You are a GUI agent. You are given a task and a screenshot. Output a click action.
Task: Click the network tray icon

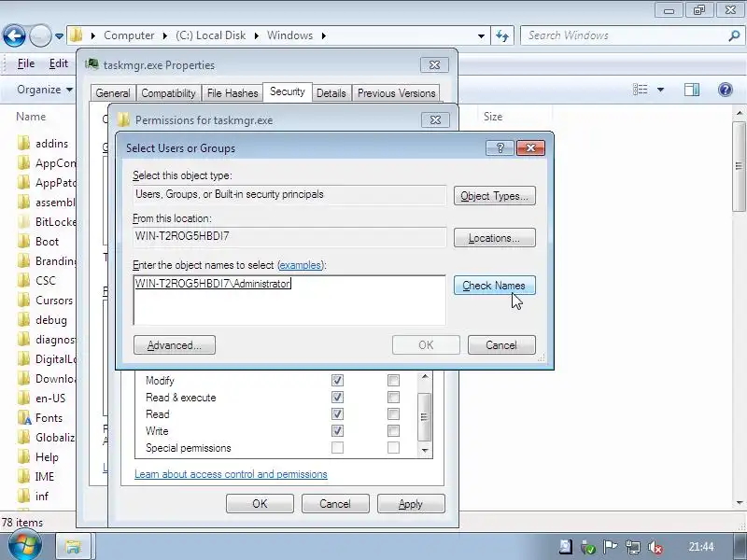click(x=633, y=547)
